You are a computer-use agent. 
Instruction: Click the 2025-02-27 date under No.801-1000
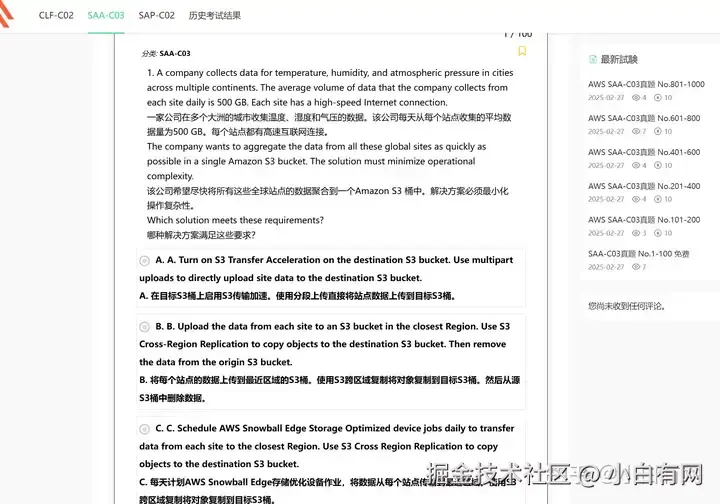click(x=606, y=98)
